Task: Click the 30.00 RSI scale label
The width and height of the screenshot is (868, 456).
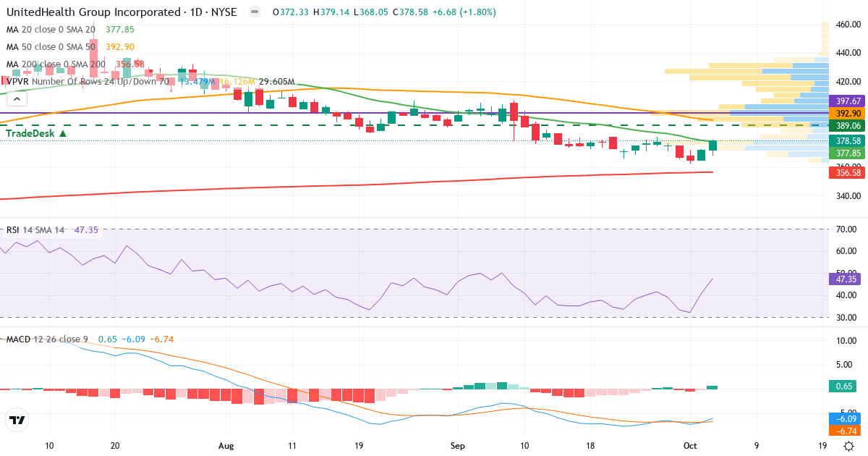Action: pos(845,318)
